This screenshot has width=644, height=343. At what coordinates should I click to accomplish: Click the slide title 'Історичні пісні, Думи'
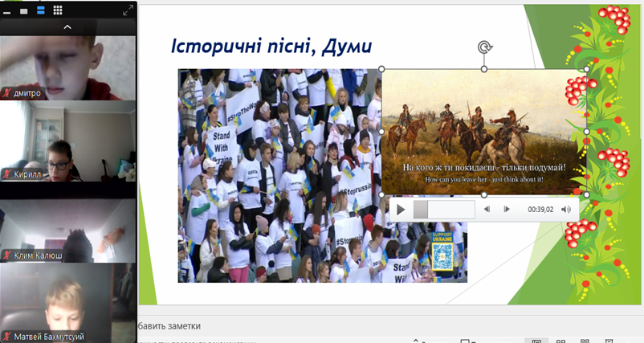tap(271, 46)
